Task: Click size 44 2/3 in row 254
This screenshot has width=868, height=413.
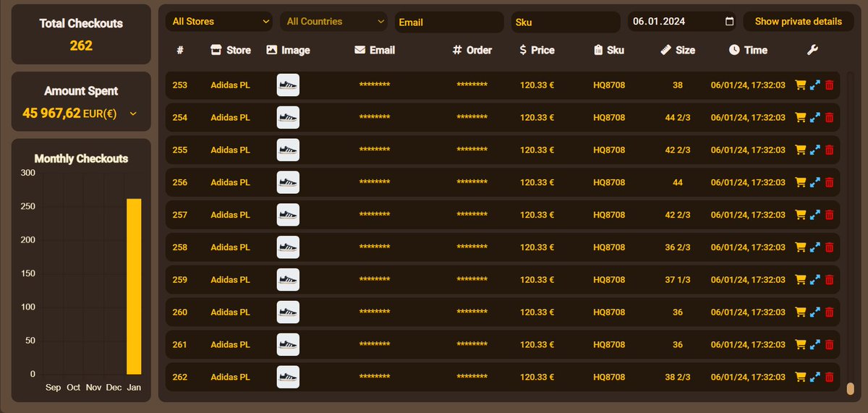Action: (678, 118)
